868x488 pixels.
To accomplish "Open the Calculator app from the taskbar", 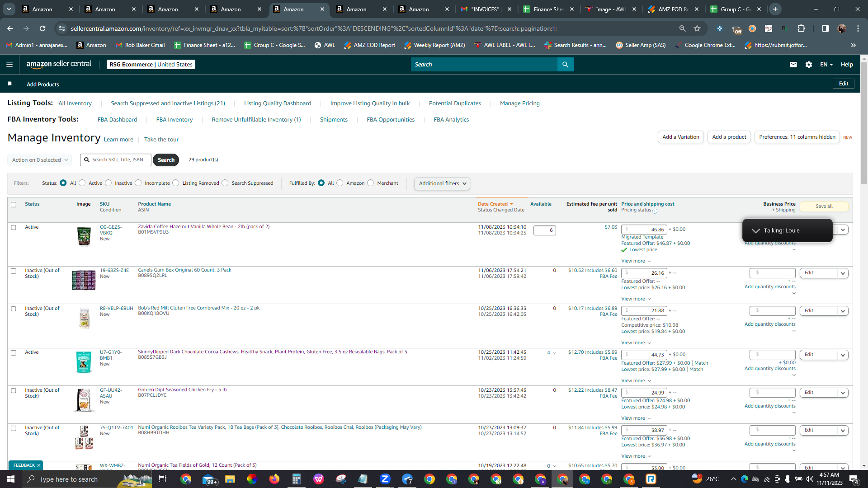I will (297, 479).
